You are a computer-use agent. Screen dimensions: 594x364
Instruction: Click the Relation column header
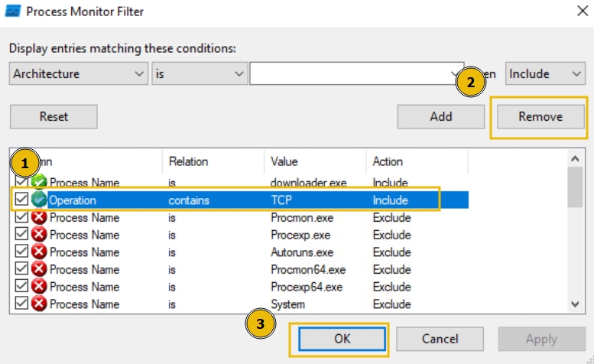tap(188, 161)
